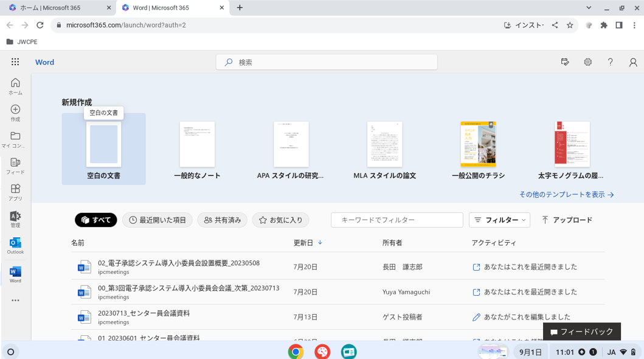Open the account profile icon
Screen dimensions: 644x359
[x=633, y=62]
